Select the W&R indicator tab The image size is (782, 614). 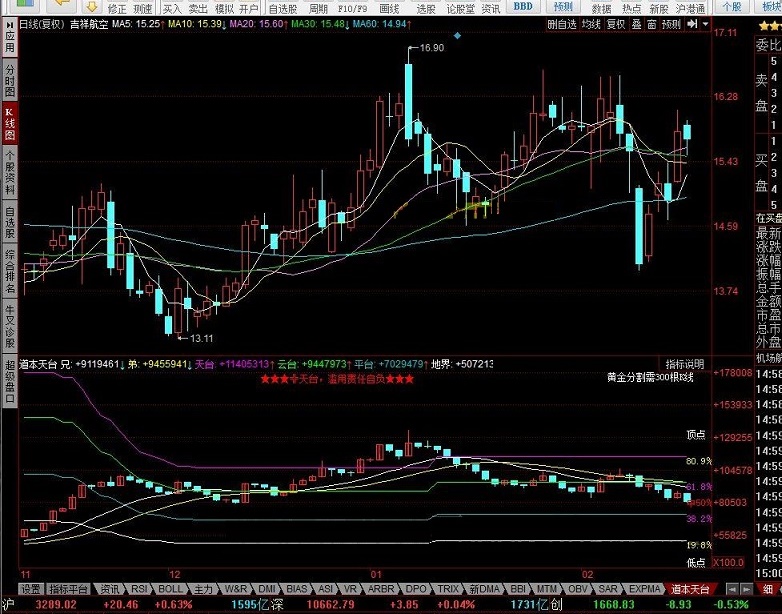[x=235, y=589]
